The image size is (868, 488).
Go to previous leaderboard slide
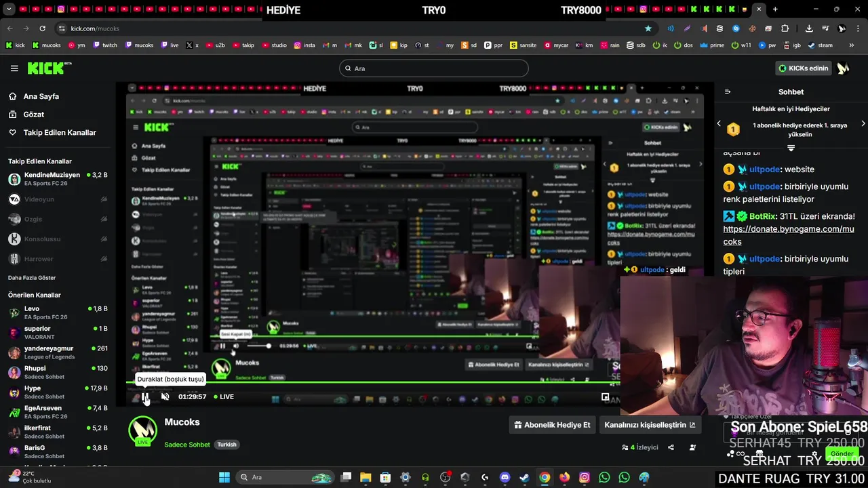(719, 124)
